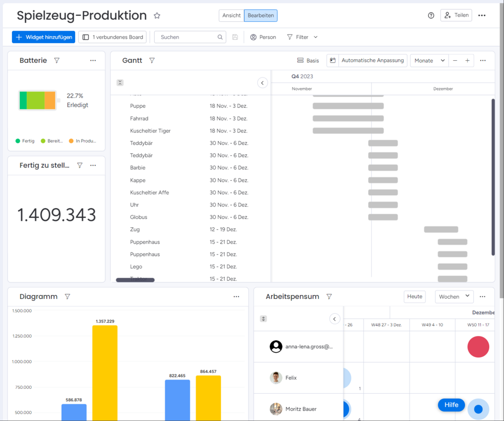
Task: Click the yellow bar labeled 1.357.229
Action: (x=105, y=373)
